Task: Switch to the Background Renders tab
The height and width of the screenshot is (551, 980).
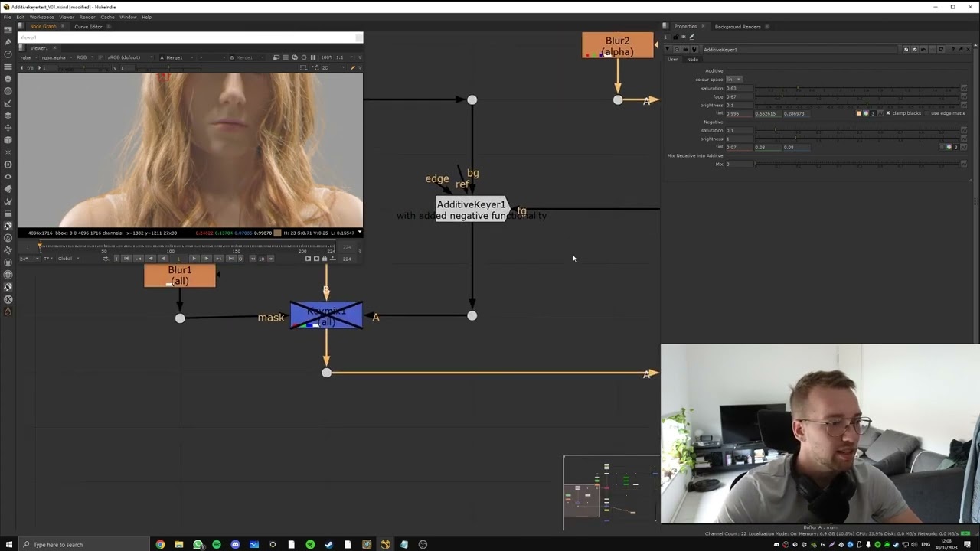Action: [x=737, y=27]
